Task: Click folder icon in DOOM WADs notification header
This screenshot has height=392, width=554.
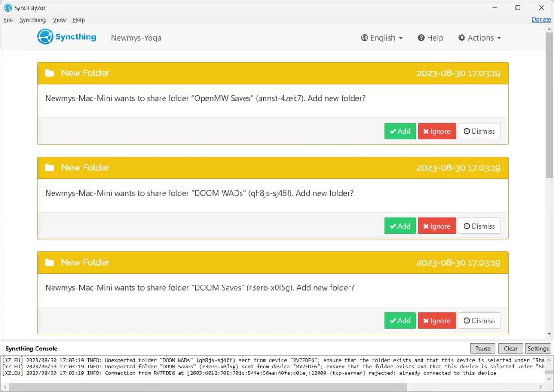Action: [49, 167]
